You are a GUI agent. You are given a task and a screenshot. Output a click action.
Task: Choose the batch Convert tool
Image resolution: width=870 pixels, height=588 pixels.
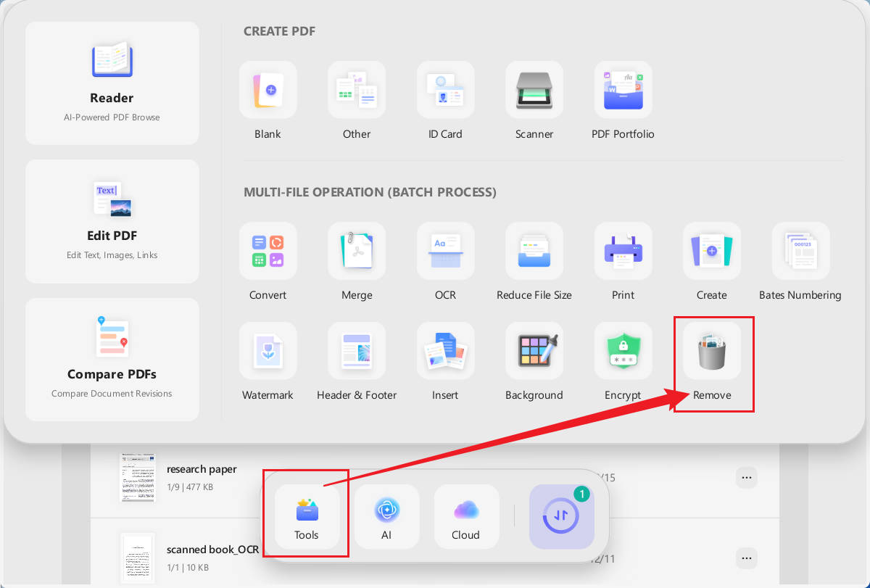point(268,251)
